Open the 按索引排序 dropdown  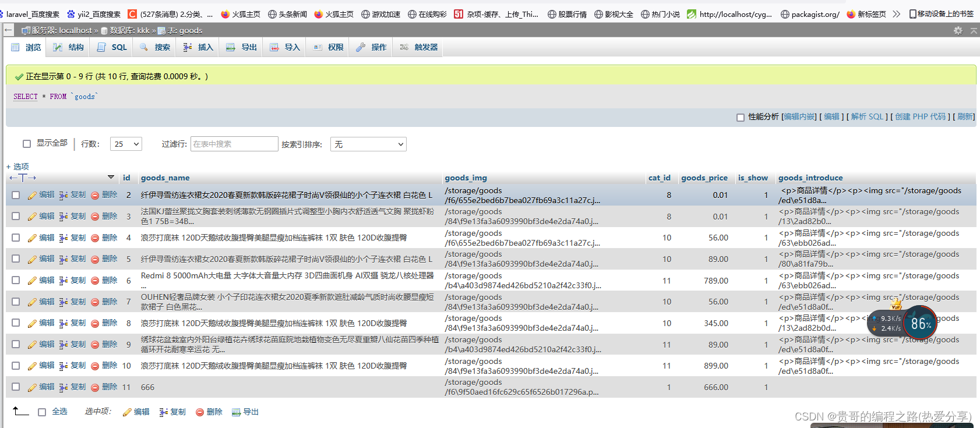coord(368,144)
